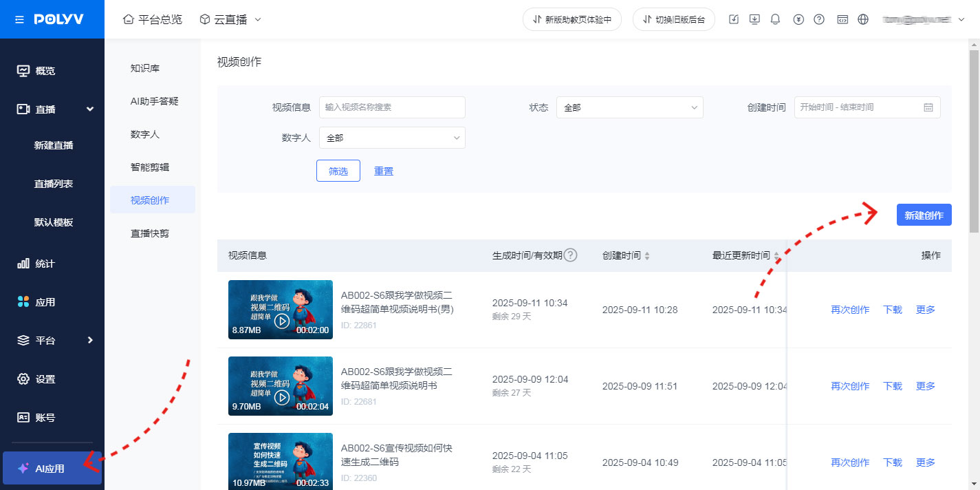Open 直播列表 in the sidebar
The width and height of the screenshot is (980, 490).
click(54, 184)
